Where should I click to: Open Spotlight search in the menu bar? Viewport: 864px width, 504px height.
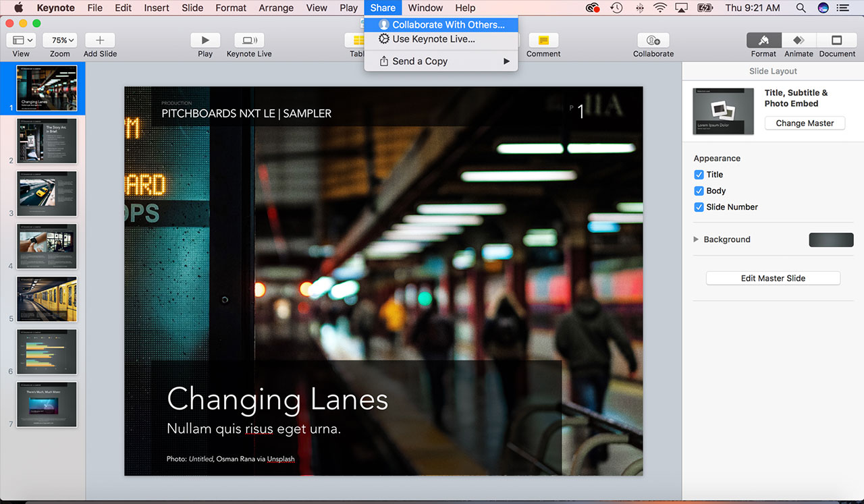tap(801, 8)
